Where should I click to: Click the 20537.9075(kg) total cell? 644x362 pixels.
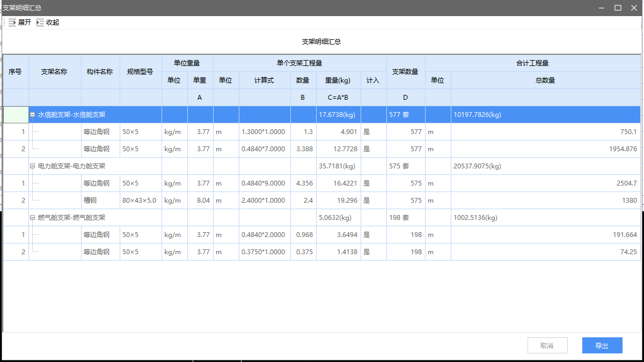478,166
